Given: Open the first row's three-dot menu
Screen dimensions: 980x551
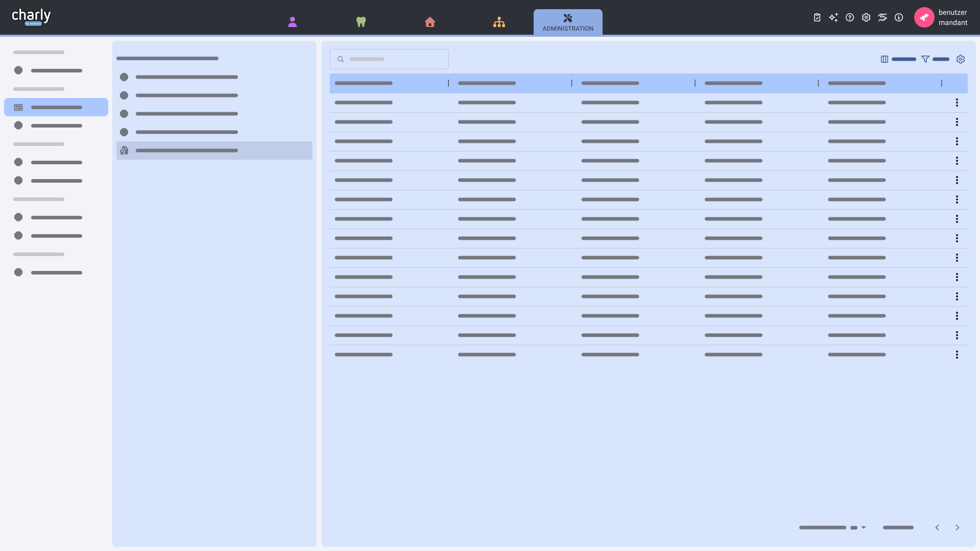Looking at the screenshot, I should click(x=957, y=103).
